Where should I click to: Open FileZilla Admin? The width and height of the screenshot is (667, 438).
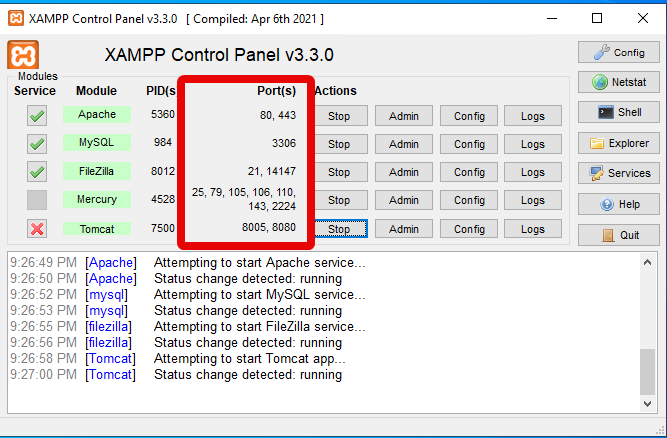pyautogui.click(x=404, y=172)
